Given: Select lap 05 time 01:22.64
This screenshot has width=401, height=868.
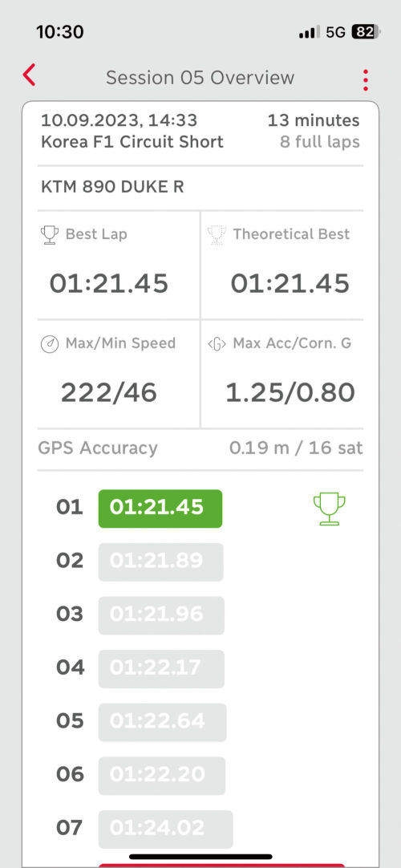Looking at the screenshot, I should pos(163,722).
